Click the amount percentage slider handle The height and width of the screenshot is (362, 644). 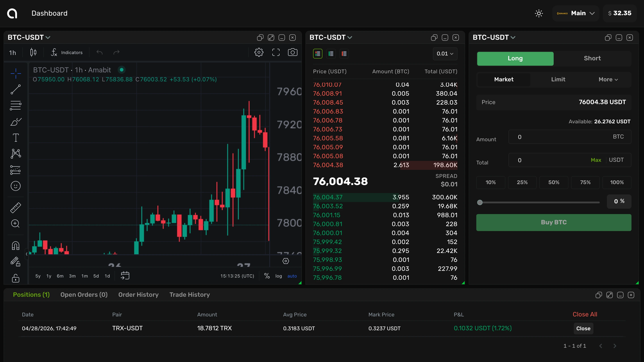click(x=479, y=202)
